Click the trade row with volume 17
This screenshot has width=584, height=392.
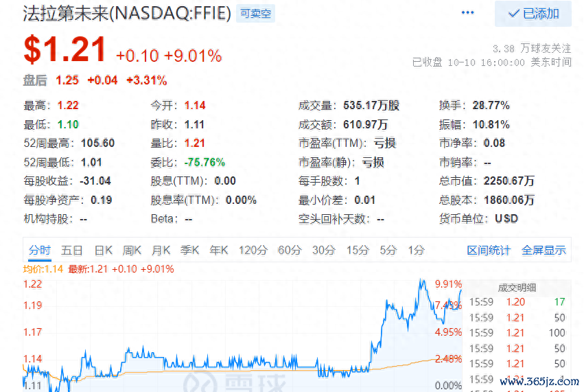click(517, 302)
